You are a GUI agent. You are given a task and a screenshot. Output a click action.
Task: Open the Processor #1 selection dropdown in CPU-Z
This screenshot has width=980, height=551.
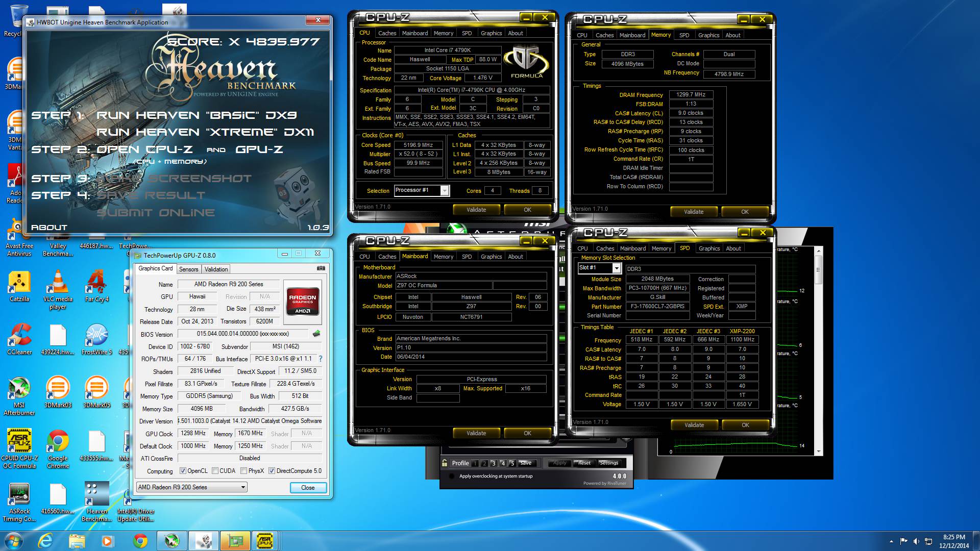[445, 190]
